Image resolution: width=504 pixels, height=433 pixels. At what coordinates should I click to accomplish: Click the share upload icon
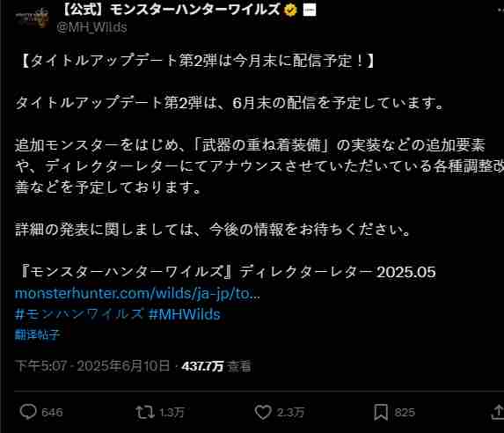click(x=498, y=412)
